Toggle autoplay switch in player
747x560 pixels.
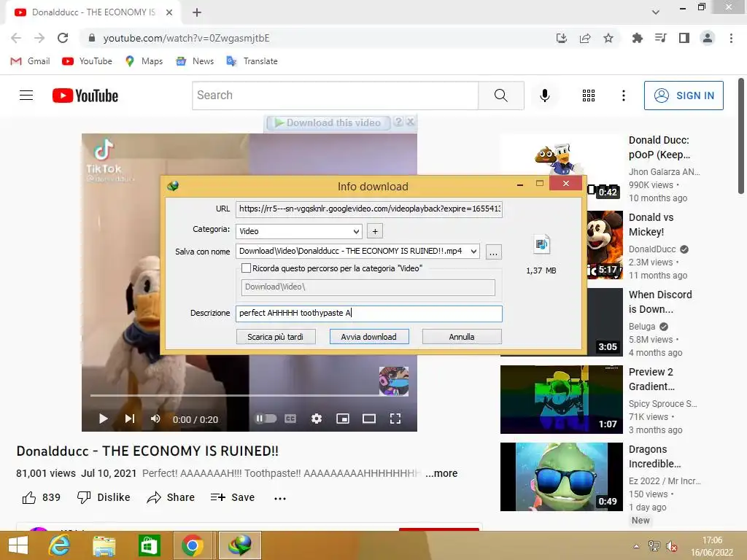point(266,419)
